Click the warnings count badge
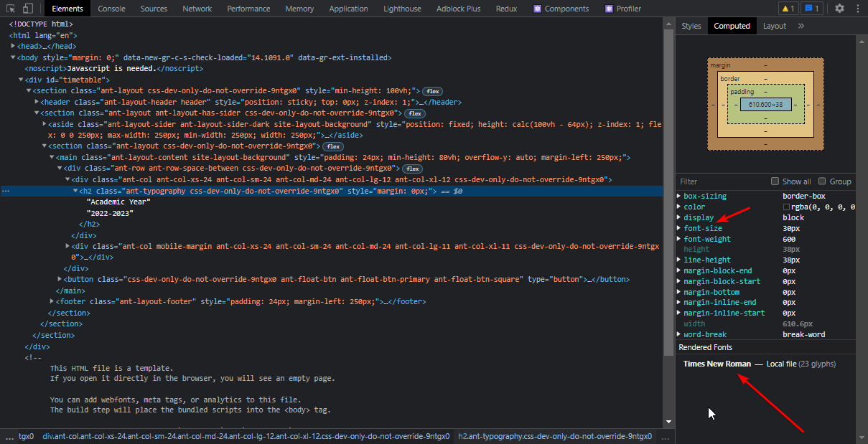868x444 pixels. coord(788,9)
